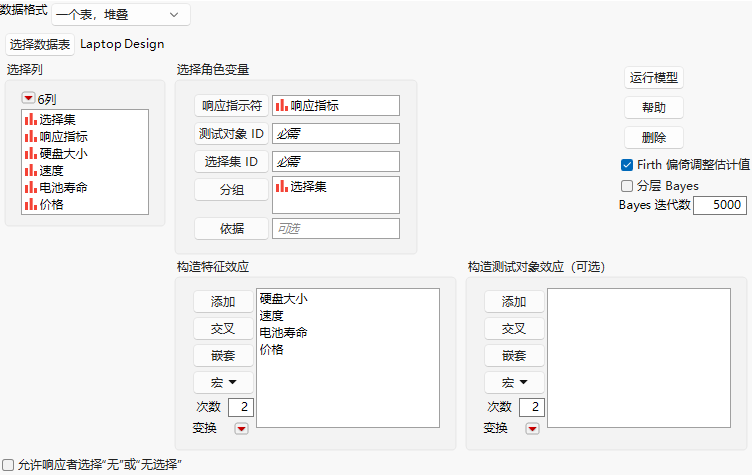Click the nominal icon beside 硬盘大小 column

(x=31, y=154)
